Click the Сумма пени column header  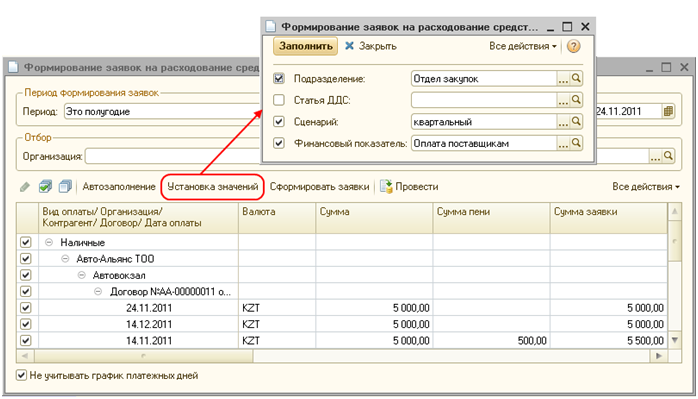(491, 218)
